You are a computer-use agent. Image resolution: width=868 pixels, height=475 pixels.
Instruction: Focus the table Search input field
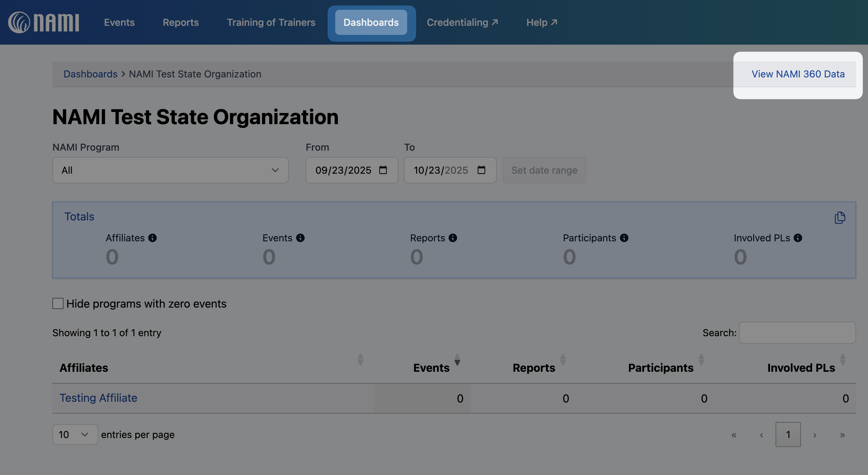[x=797, y=333]
